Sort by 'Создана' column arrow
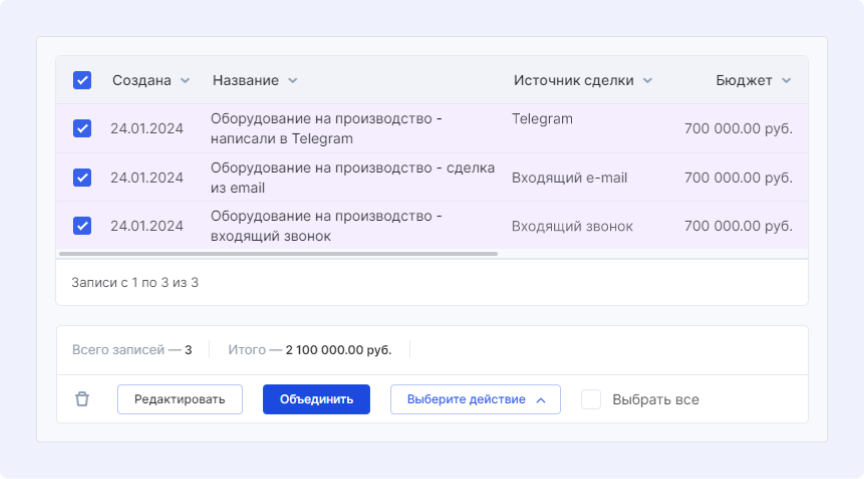864x479 pixels. [x=183, y=81]
